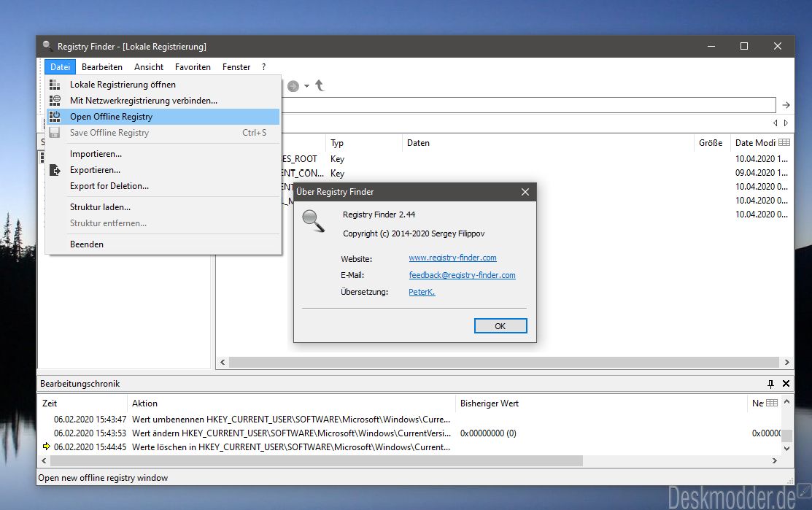
Task: Click the network registry connect icon
Action: tap(55, 101)
